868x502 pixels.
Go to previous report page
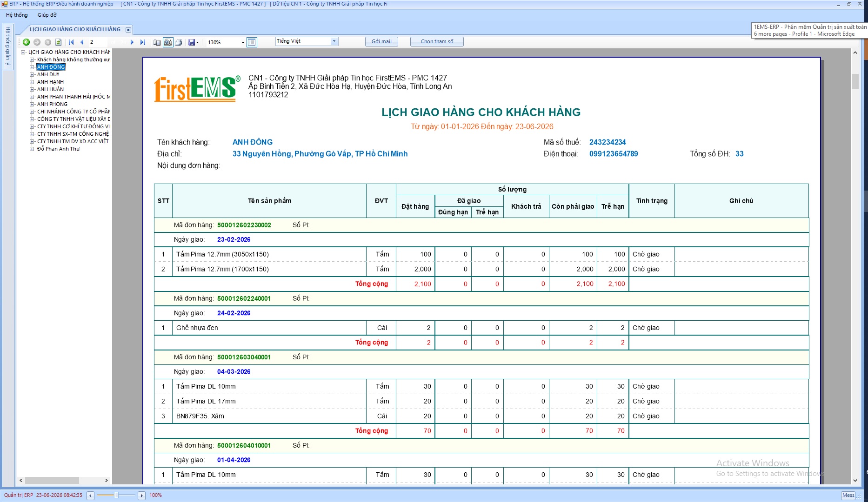point(82,42)
